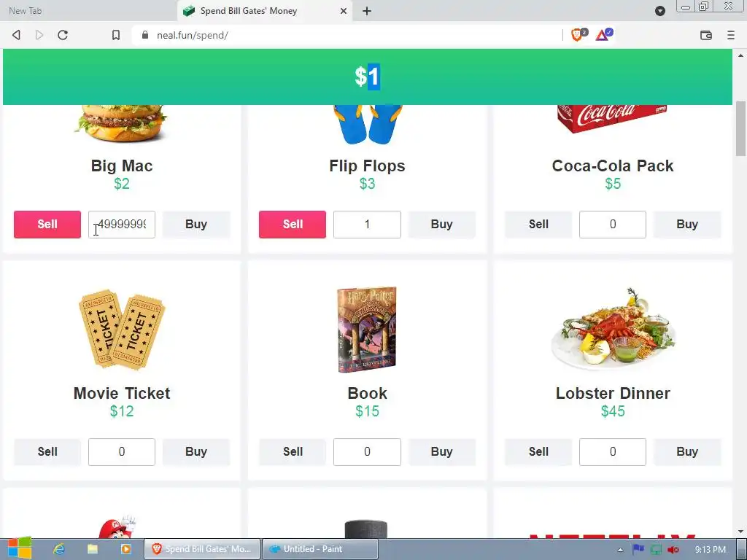Open a new tab with plus button

(367, 11)
